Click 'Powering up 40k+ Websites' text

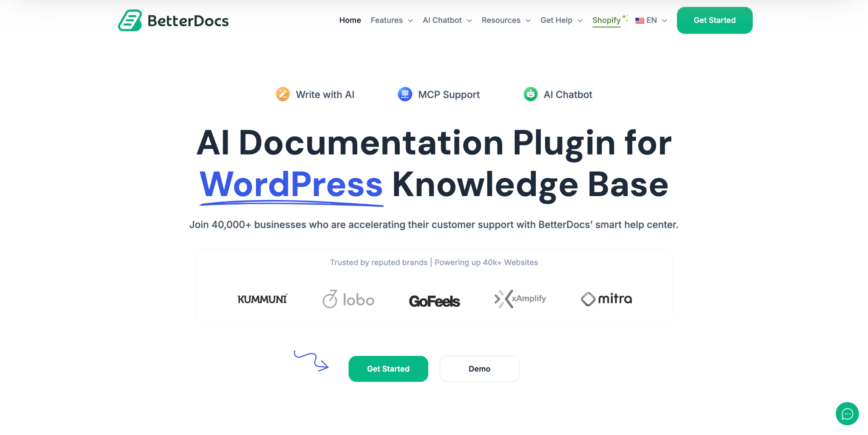click(x=486, y=263)
